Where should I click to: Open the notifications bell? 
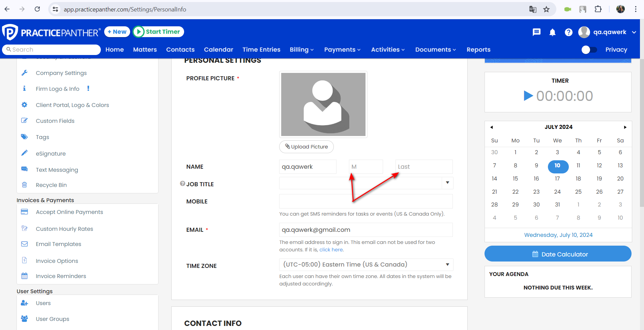552,32
